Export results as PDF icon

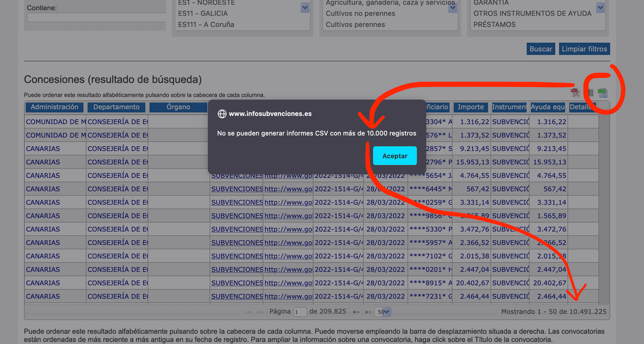coord(575,93)
